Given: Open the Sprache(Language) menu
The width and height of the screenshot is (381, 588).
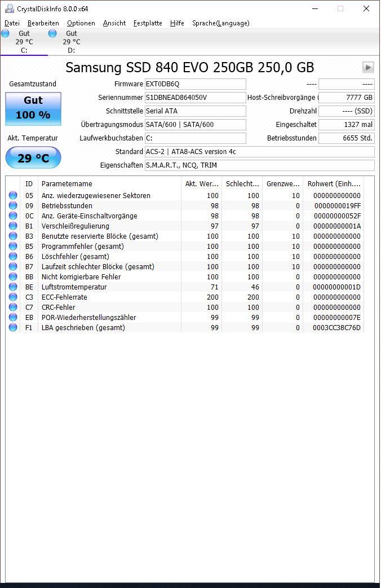Looking at the screenshot, I should tap(221, 23).
